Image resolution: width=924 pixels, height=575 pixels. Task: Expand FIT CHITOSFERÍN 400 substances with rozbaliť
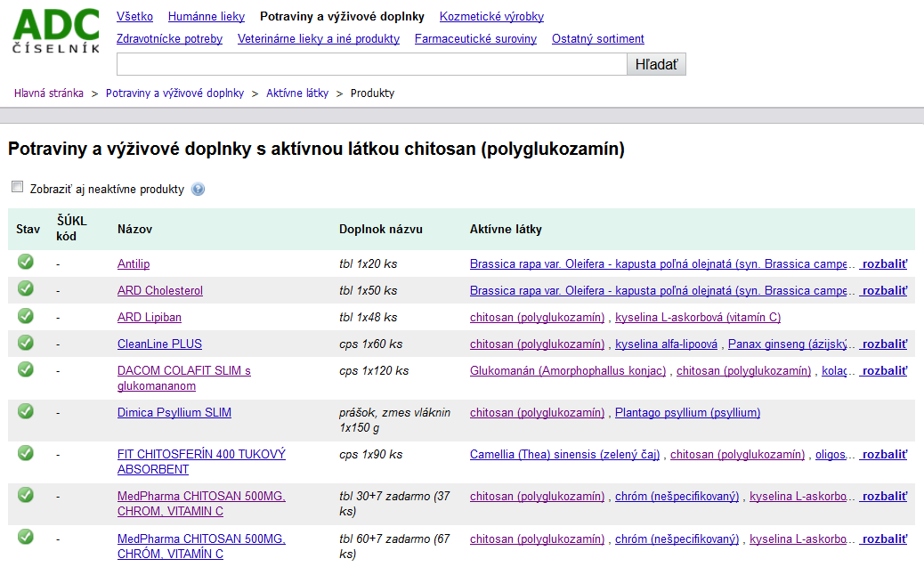[x=883, y=454]
